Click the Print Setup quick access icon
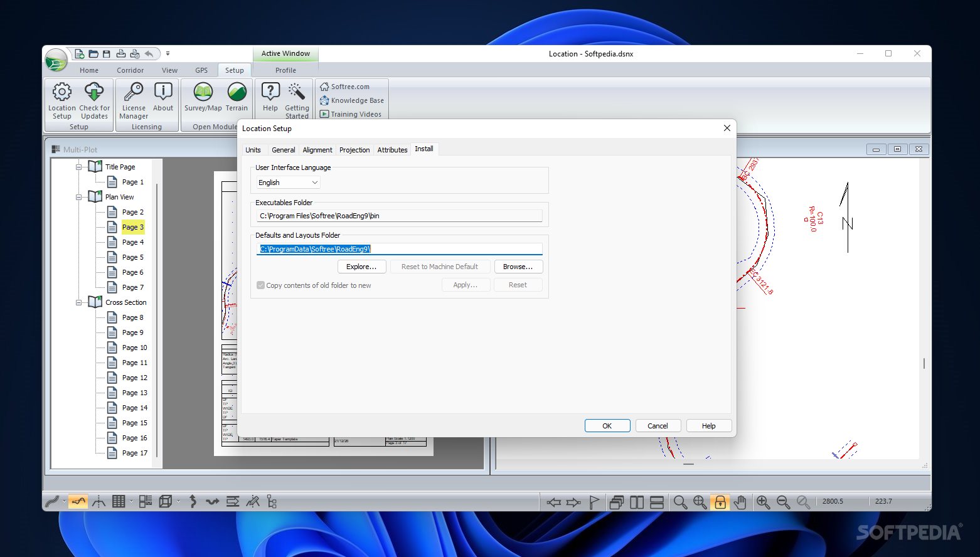The height and width of the screenshot is (557, 980). click(134, 54)
